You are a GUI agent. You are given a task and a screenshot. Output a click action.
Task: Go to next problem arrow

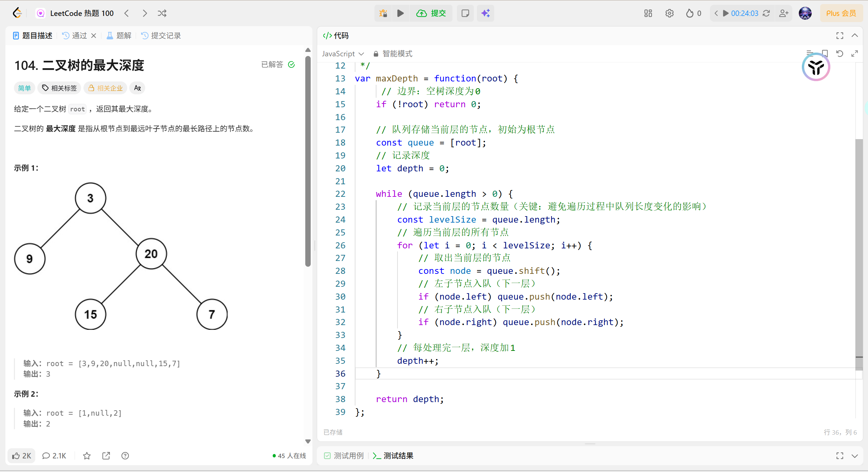point(144,13)
